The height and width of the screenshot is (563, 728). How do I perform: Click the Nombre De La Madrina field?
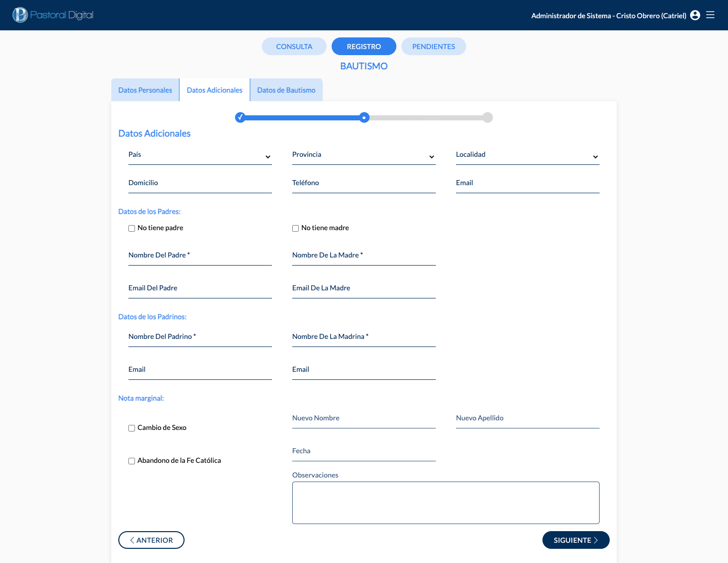point(364,338)
